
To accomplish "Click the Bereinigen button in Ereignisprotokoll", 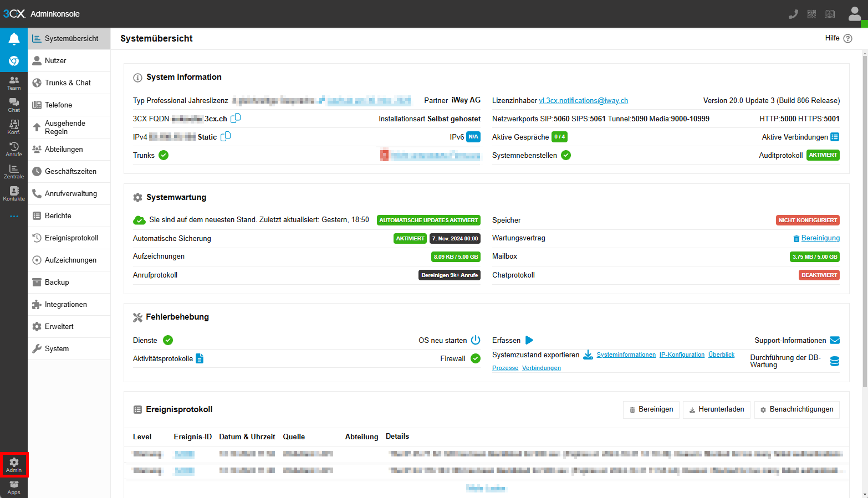I will (x=651, y=409).
